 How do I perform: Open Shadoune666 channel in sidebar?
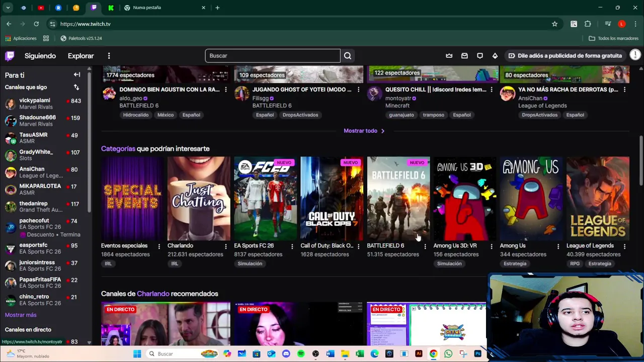pos(44,121)
